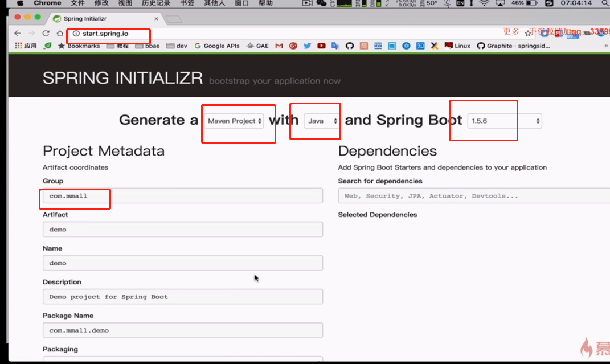Click the WeChat menu bar icon

321,3
